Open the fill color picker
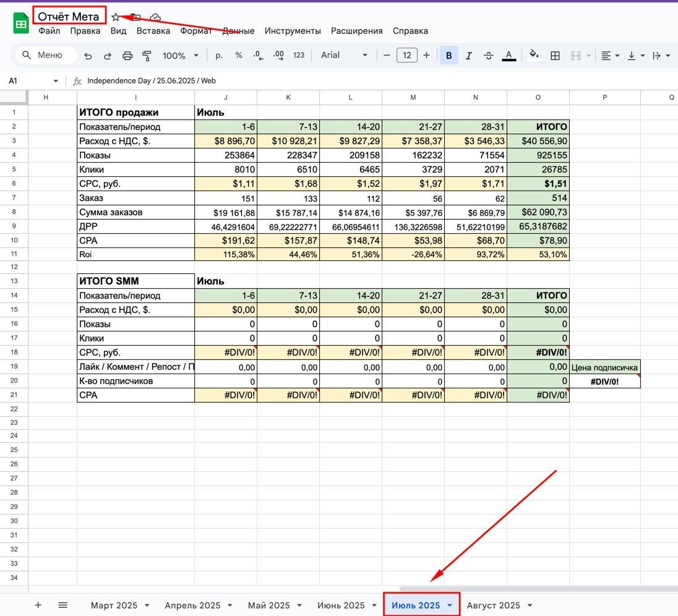The image size is (678, 616). 534,55
